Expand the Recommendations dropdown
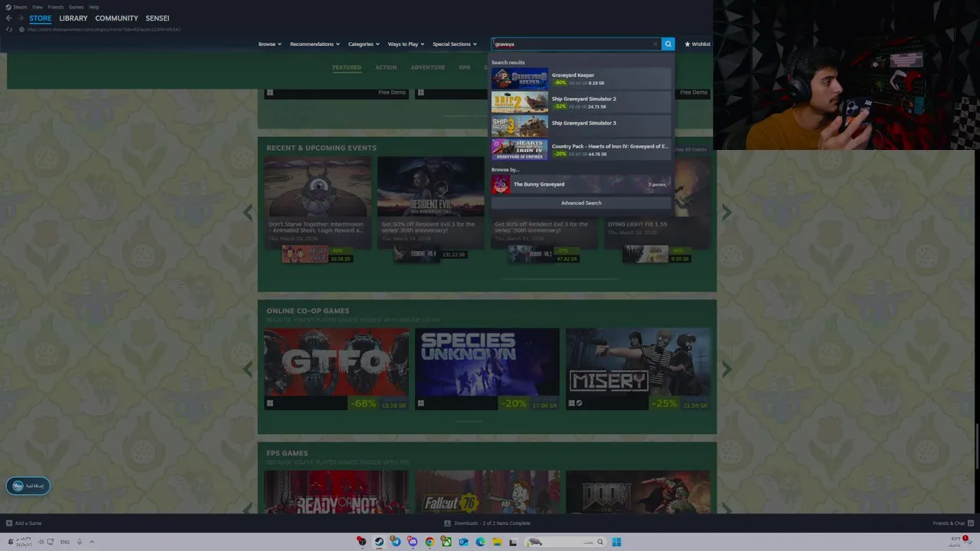980x551 pixels. pos(314,44)
